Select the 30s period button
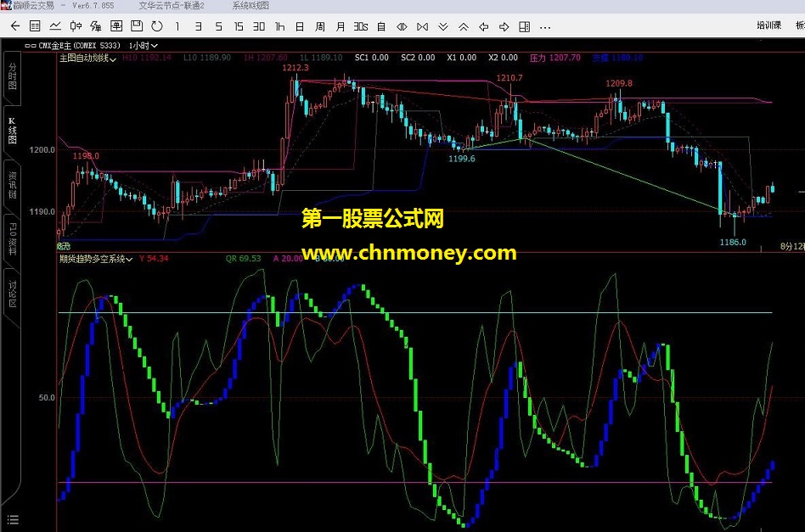Viewport: 805px width, 532px height. pos(361,26)
